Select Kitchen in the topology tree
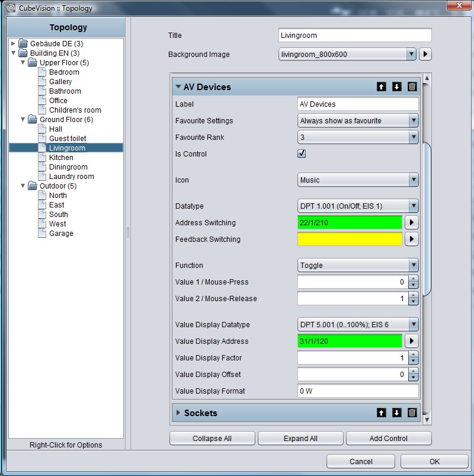 (61, 158)
